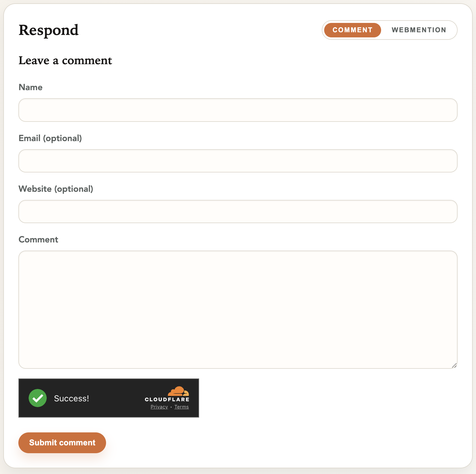Switch to the WEBMENTION tab
This screenshot has height=474, width=476.
[x=419, y=30]
